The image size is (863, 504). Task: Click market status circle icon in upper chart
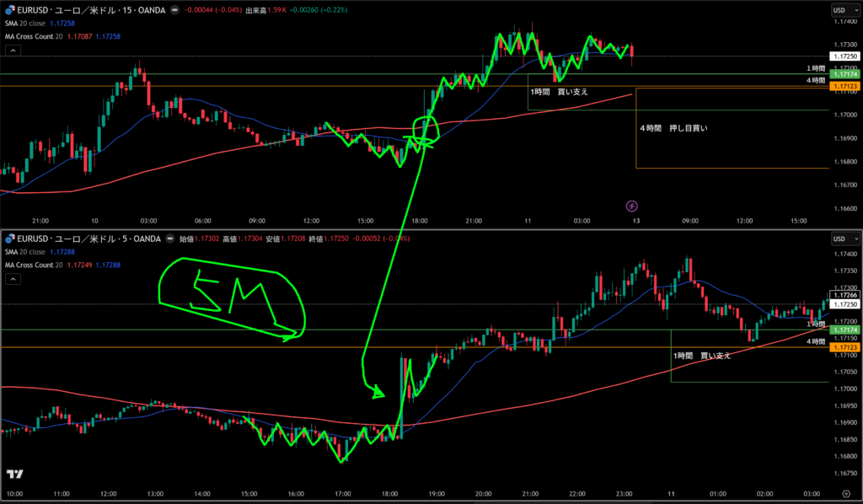[x=174, y=10]
